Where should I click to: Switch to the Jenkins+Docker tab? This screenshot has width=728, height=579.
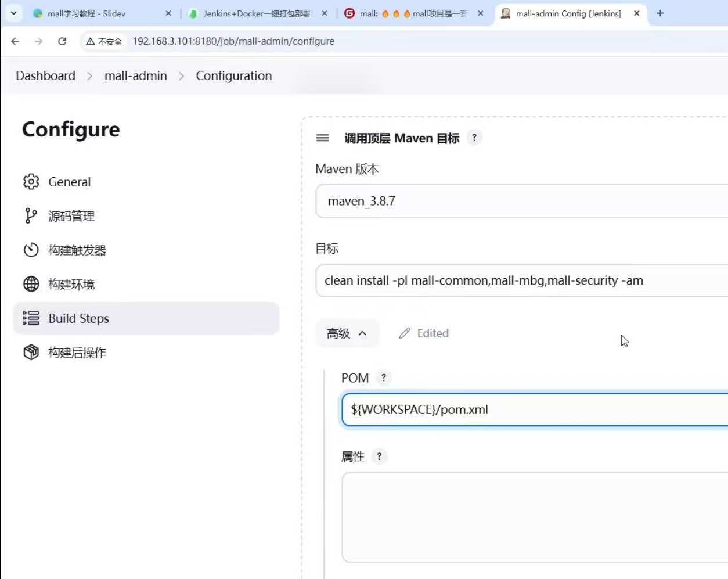[x=258, y=13]
